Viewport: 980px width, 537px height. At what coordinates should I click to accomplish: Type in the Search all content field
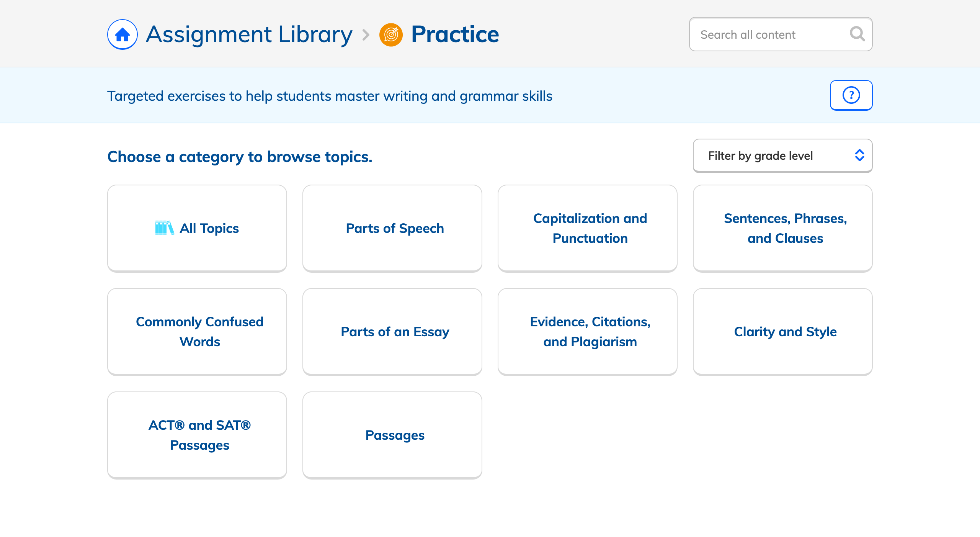click(x=769, y=34)
